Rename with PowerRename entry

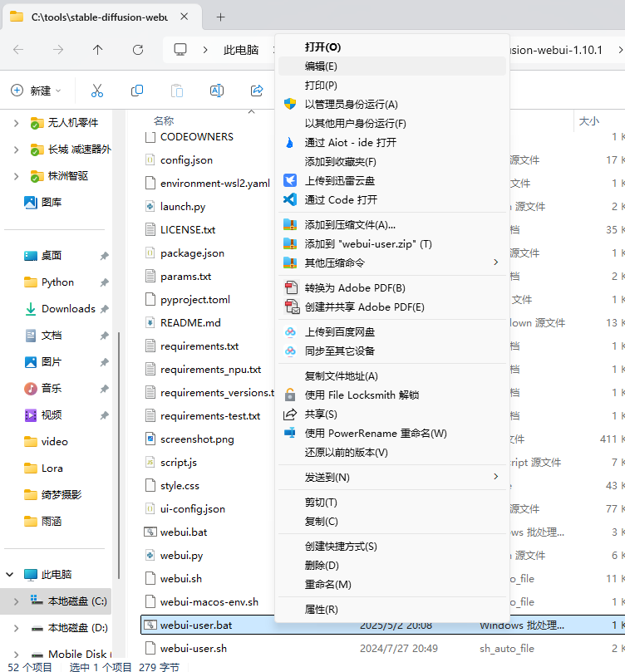(391, 434)
